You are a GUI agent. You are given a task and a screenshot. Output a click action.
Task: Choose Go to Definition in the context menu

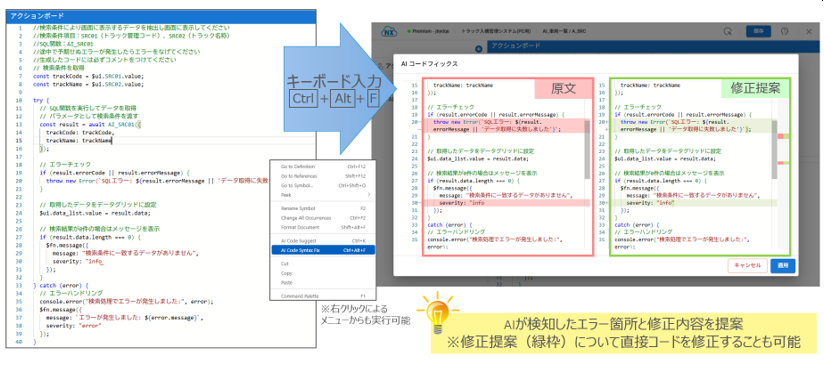click(x=323, y=166)
